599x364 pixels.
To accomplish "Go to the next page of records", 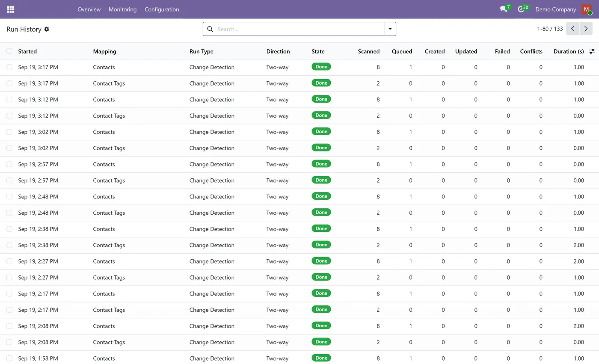I will [x=586, y=29].
